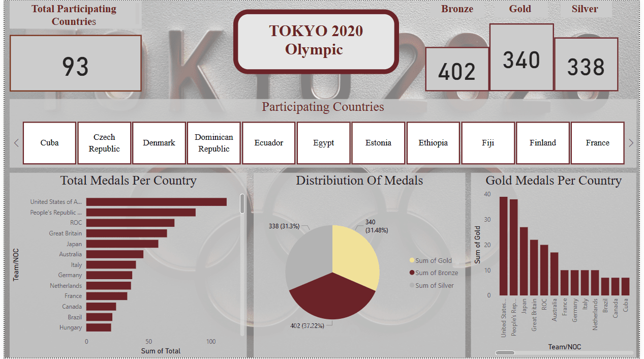Image resolution: width=644 pixels, height=359 pixels.
Task: Click the left arrow on Participating Countries carousel
Action: pos(16,143)
